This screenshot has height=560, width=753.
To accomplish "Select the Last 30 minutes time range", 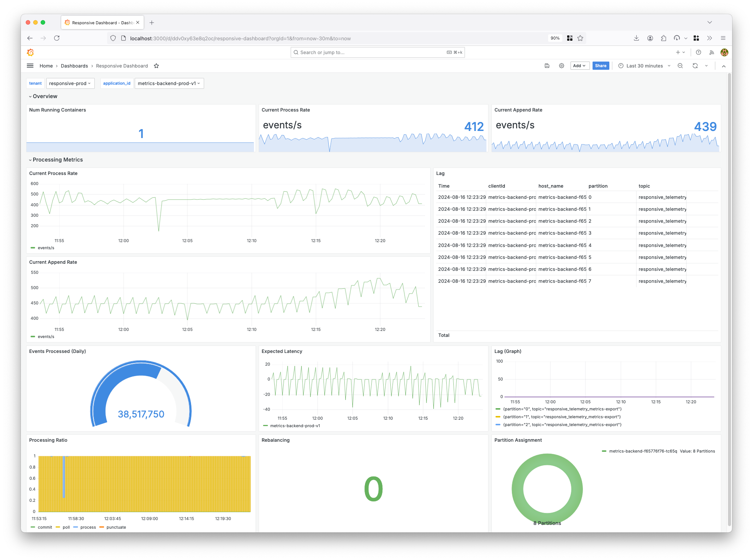I will 645,65.
